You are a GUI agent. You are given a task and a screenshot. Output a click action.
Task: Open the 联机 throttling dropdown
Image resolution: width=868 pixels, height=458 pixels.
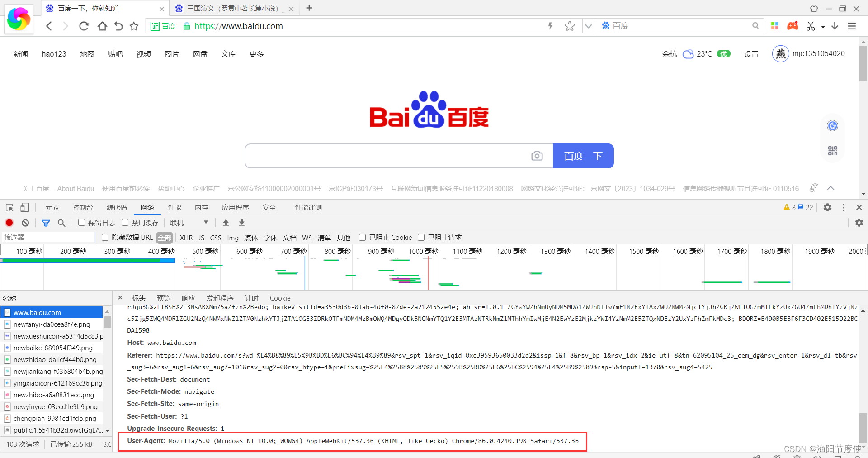coord(189,223)
